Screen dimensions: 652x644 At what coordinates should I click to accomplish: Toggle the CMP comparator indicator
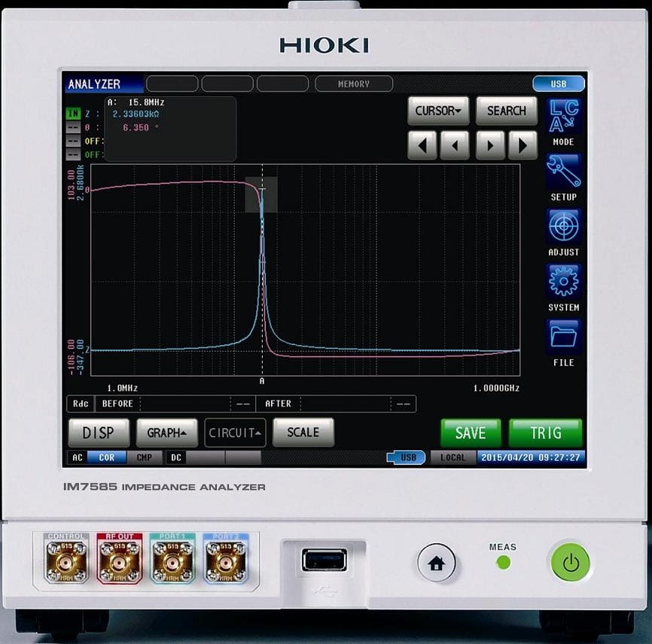pyautogui.click(x=144, y=457)
